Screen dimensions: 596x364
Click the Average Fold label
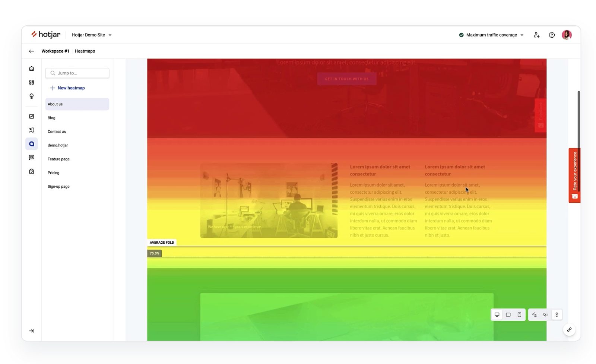[162, 243]
